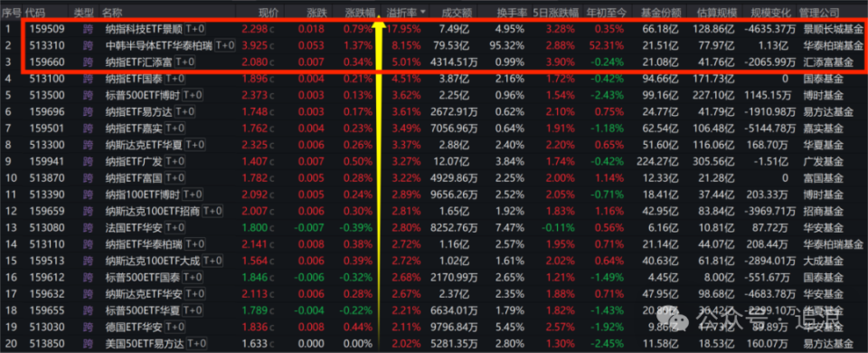This screenshot has width=868, height=353.
Task: Sort by the 换手率 column header
Action: point(512,12)
